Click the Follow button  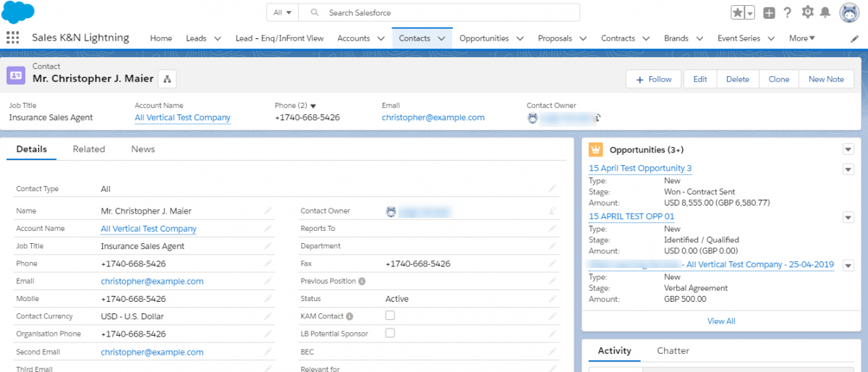point(654,80)
